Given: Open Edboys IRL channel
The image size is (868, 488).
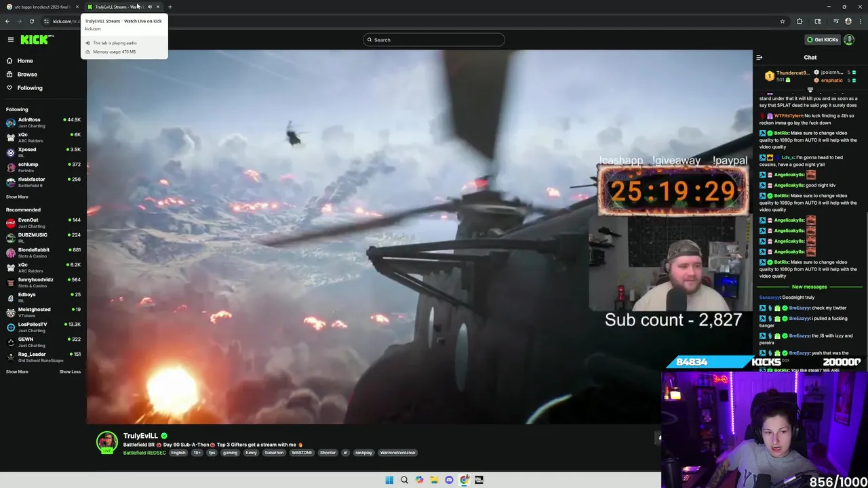Looking at the screenshot, I should click(x=43, y=298).
